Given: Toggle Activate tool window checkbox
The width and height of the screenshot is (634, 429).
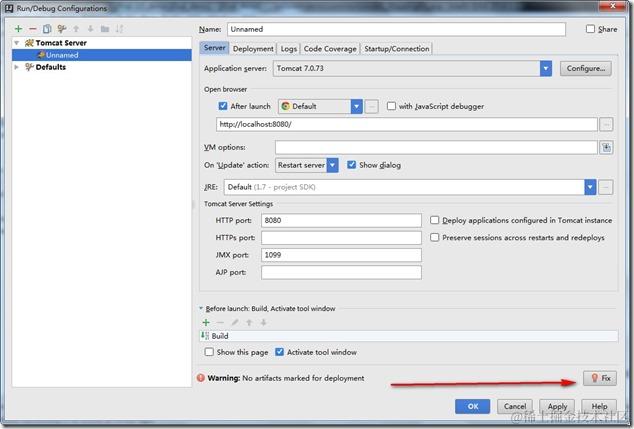Looking at the screenshot, I should [279, 352].
